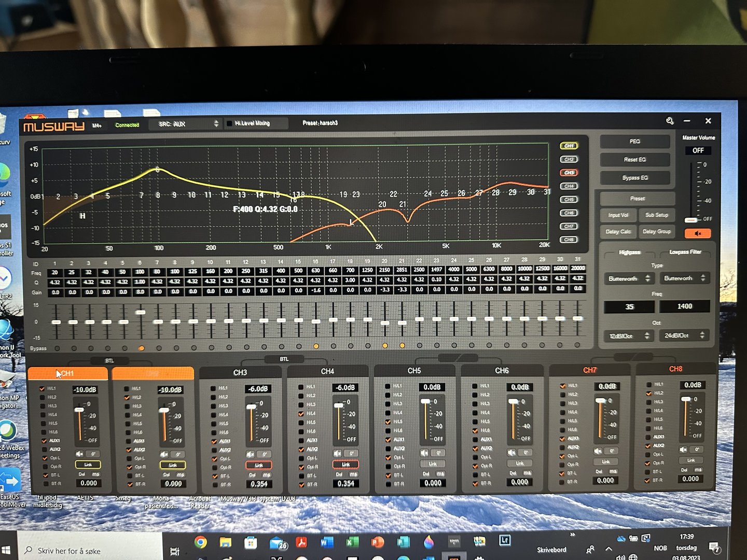This screenshot has width=747, height=560.
Task: Click the Highpass frequency field showing 35
Action: [x=629, y=307]
